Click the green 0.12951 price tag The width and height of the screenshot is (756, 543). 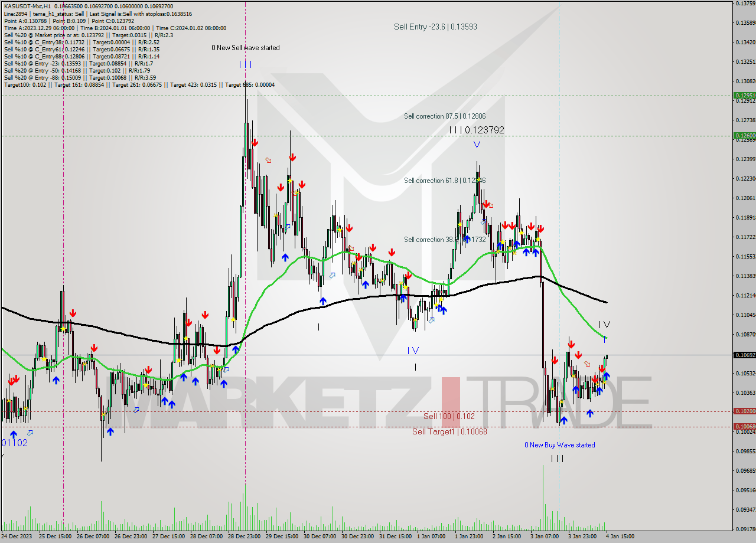click(x=745, y=95)
